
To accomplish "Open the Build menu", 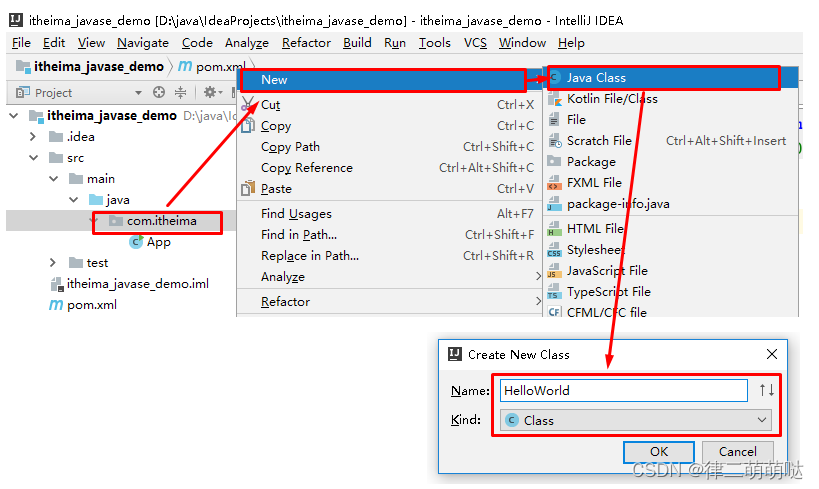I will 357,43.
